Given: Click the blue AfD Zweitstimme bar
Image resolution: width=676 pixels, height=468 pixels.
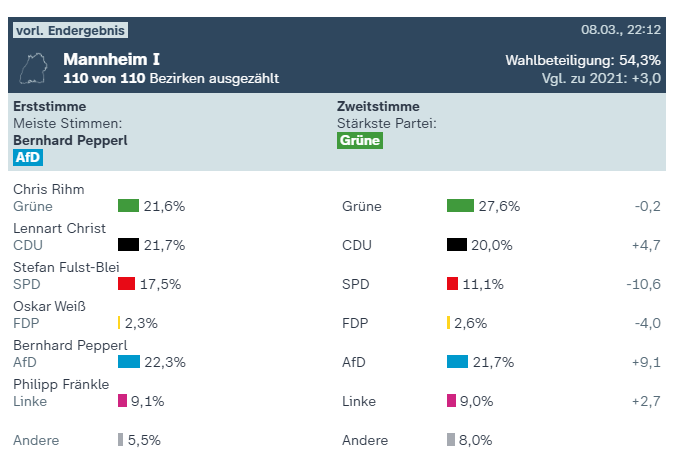Looking at the screenshot, I should click(x=457, y=362).
